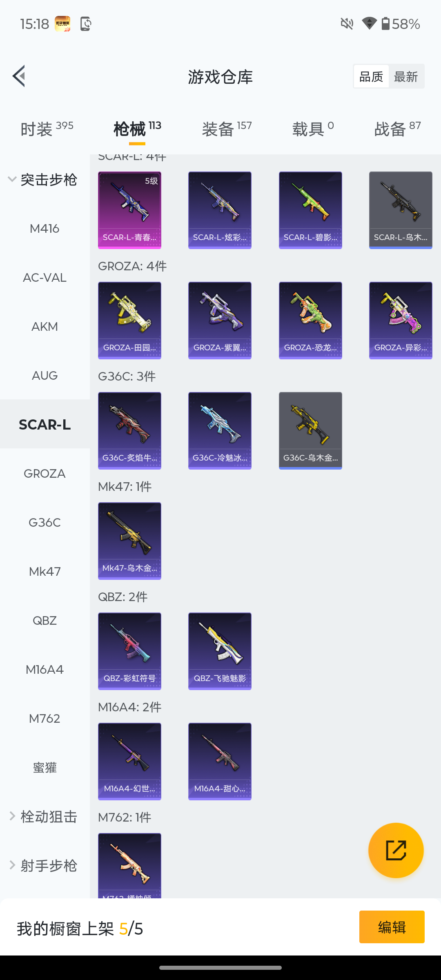The image size is (441, 980).
Task: Expand the 栓动狙击 category
Action: (43, 816)
